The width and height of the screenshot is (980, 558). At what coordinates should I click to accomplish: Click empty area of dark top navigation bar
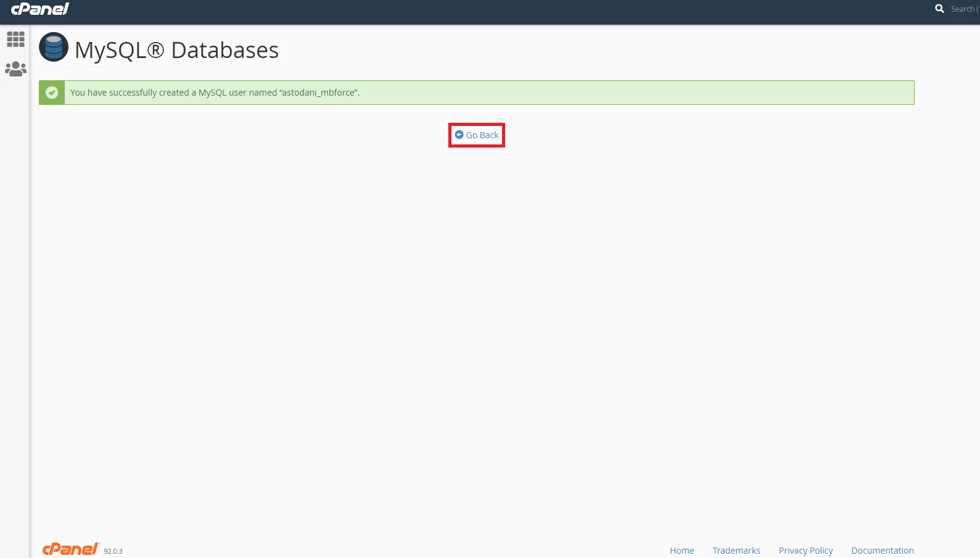tap(493, 12)
